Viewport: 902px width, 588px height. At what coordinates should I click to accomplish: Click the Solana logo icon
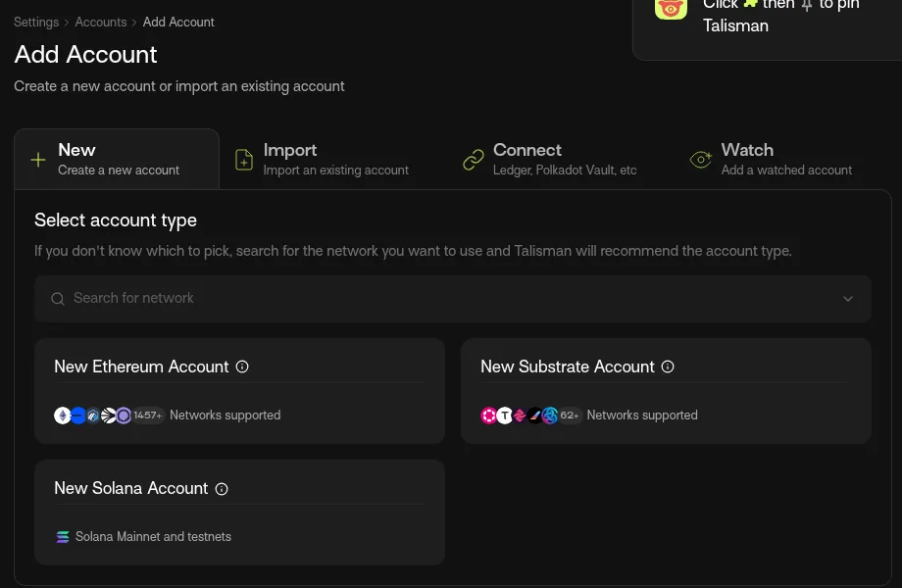click(x=63, y=537)
